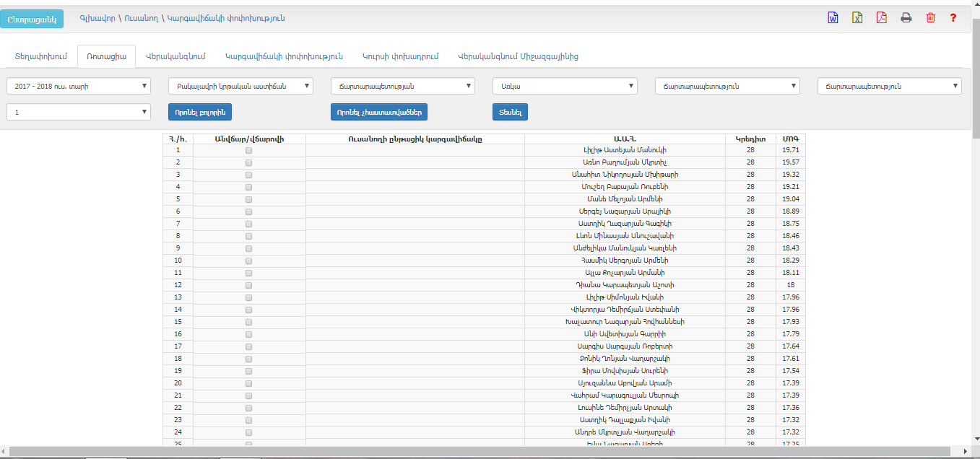Image resolution: width=980 pixels, height=459 pixels.
Task: Export the table to Excel
Action: pos(857,18)
